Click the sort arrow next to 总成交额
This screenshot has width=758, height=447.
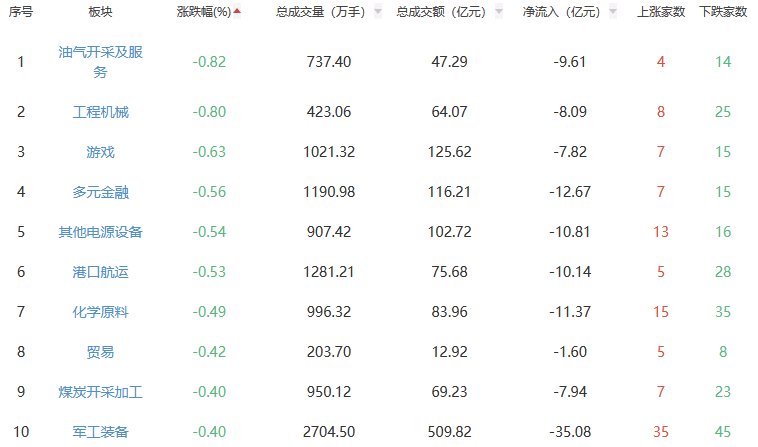498,12
